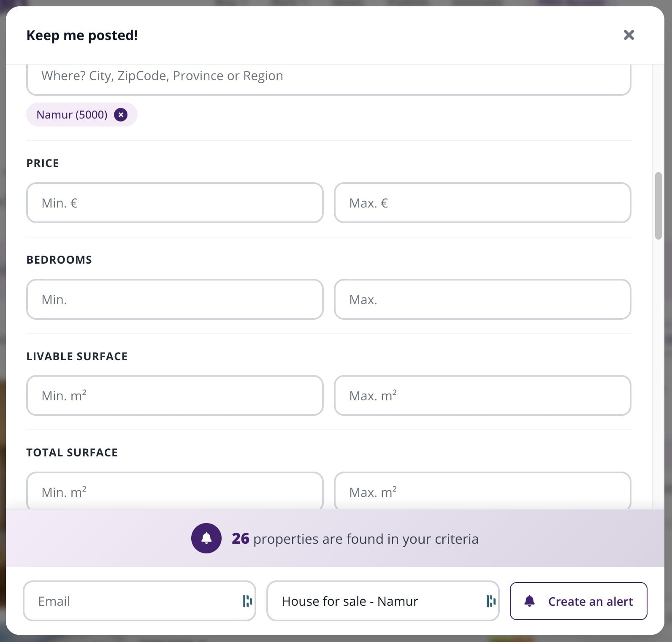The width and height of the screenshot is (672, 642).
Task: Select the Bedrooms Min. field
Action: pyautogui.click(x=175, y=299)
